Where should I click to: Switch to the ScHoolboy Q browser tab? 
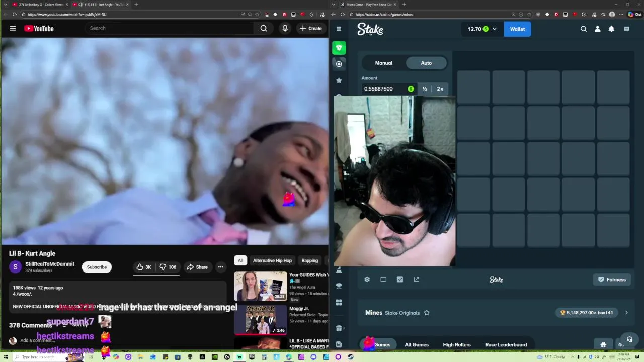click(39, 4)
